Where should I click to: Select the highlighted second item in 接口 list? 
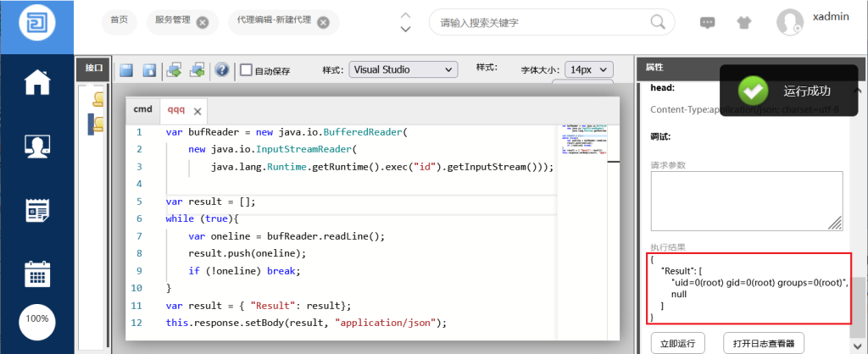[x=97, y=124]
